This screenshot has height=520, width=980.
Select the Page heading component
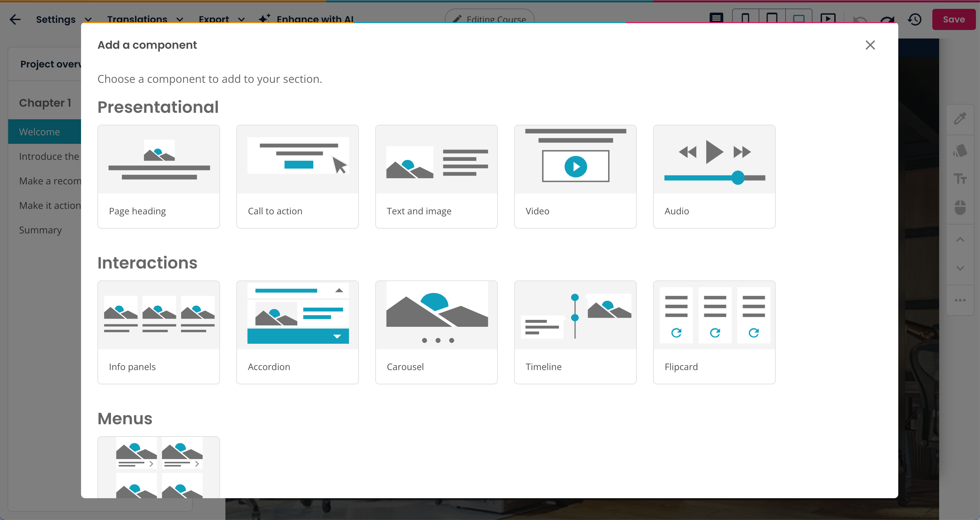[159, 177]
